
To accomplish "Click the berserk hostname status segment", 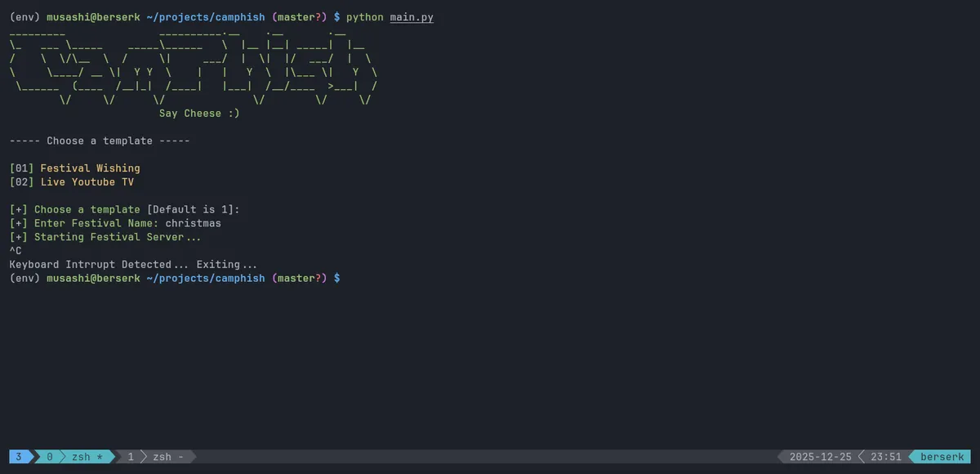I will (942, 457).
